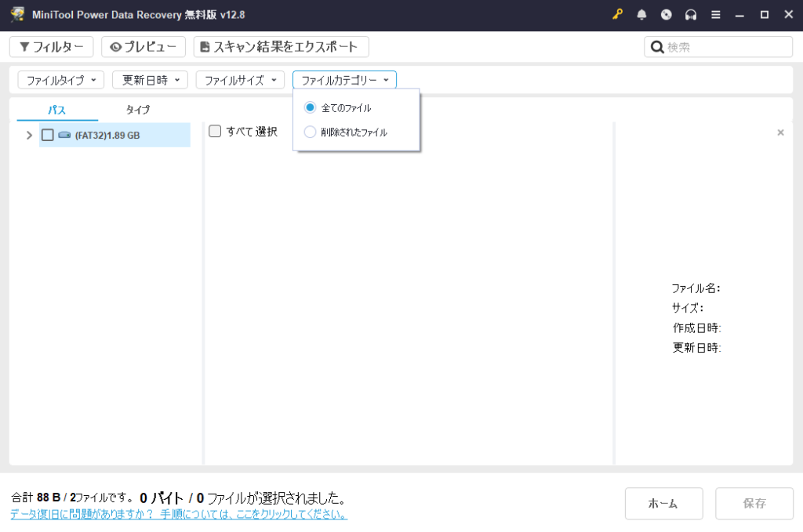The width and height of the screenshot is (803, 532).
Task: Click the disc icon in title bar
Action: (667, 15)
